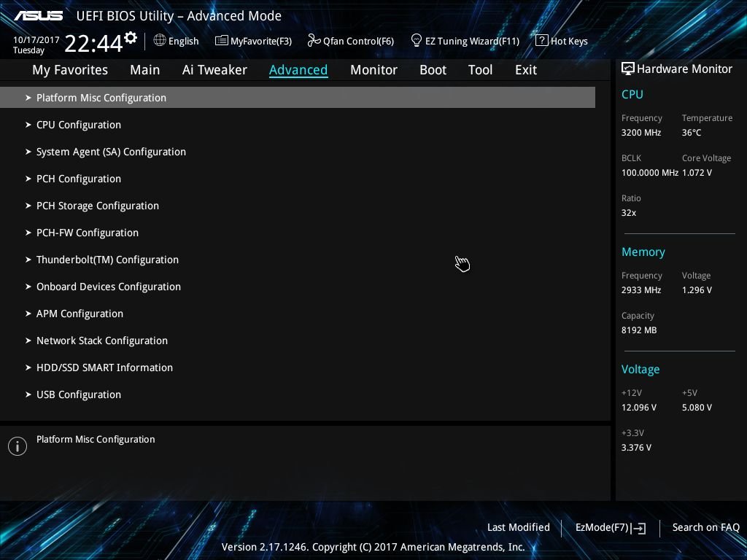Expand arrow beside USB Configuration

coord(28,394)
